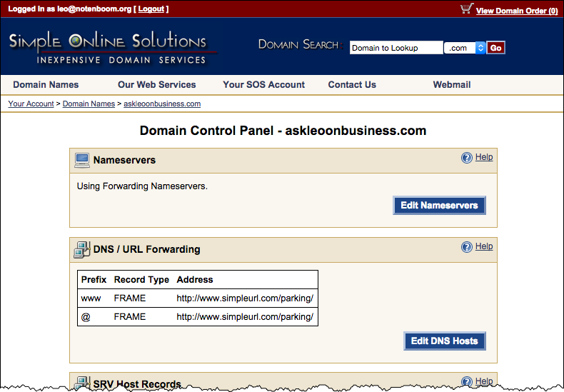Viewport: 564px width, 392px height.
Task: Open View Domain Order (0) link
Action: click(517, 11)
